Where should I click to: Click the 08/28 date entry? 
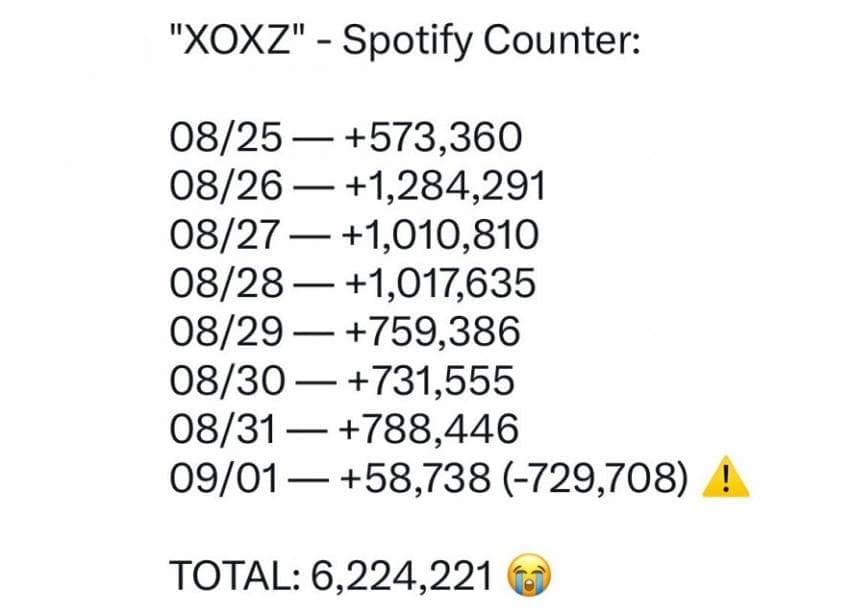tap(226, 282)
